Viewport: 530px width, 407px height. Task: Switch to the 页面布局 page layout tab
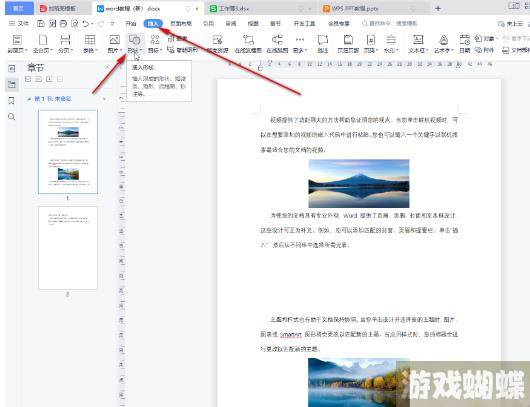point(181,23)
